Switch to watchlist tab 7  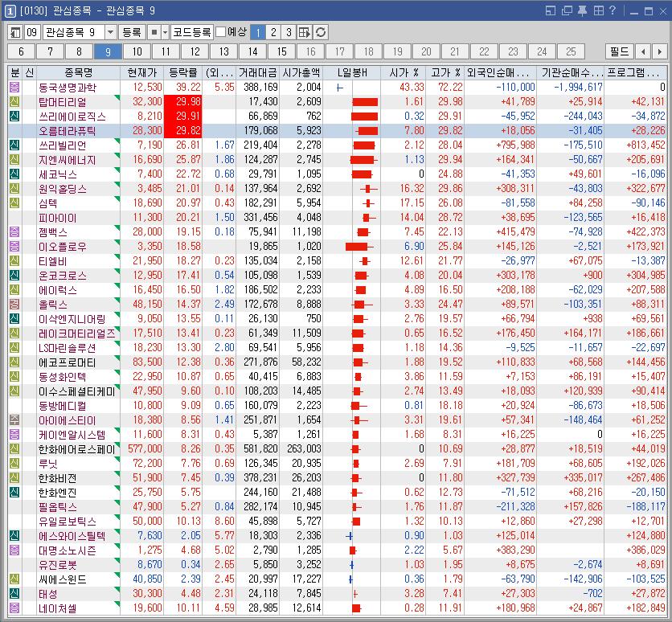[50, 51]
